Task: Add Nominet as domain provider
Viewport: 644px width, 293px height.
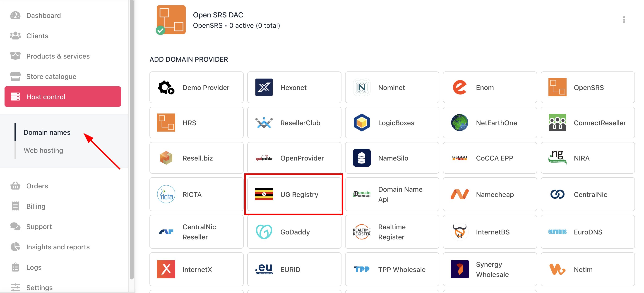Action: coord(392,87)
